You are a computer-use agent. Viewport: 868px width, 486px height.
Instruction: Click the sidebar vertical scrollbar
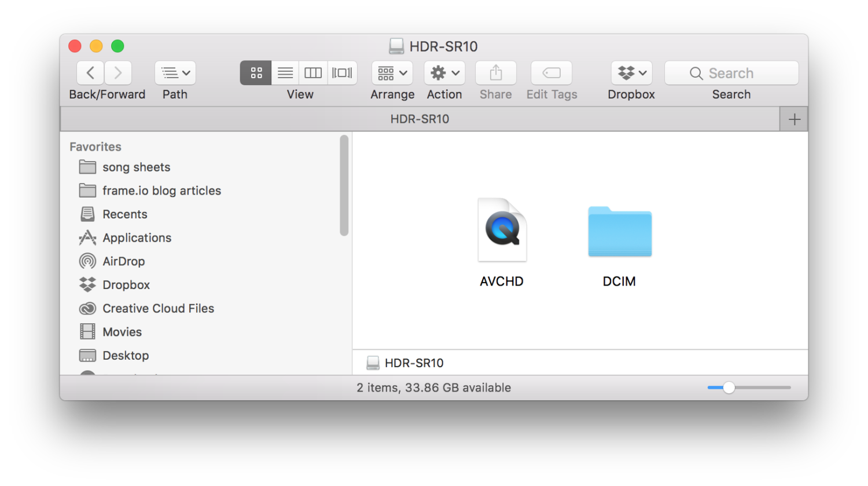(344, 185)
